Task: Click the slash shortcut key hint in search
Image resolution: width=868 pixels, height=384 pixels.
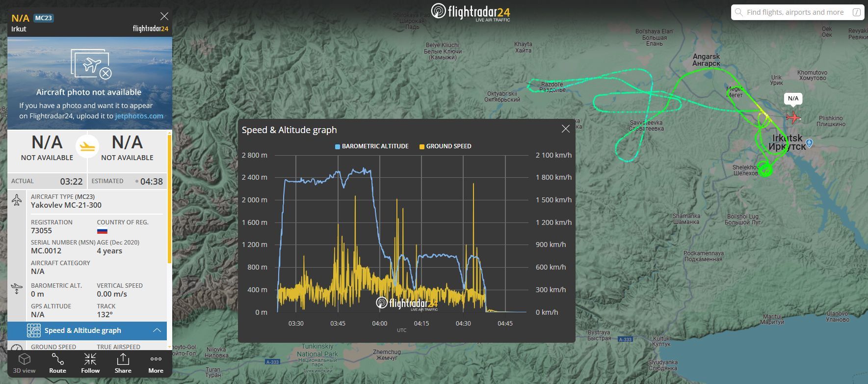Action: point(856,12)
